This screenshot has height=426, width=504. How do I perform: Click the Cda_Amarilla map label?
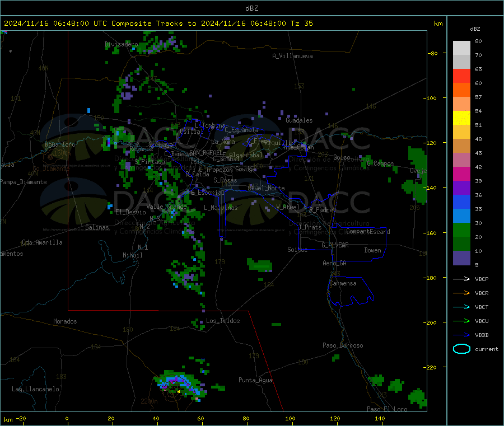click(42, 242)
